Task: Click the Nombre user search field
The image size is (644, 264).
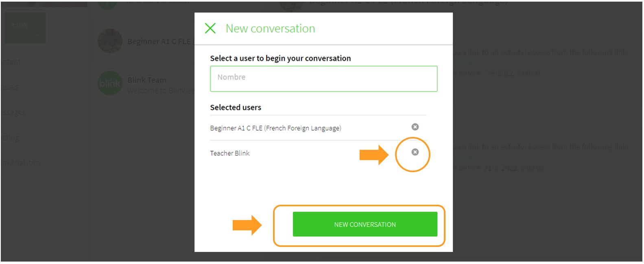Action: click(323, 79)
